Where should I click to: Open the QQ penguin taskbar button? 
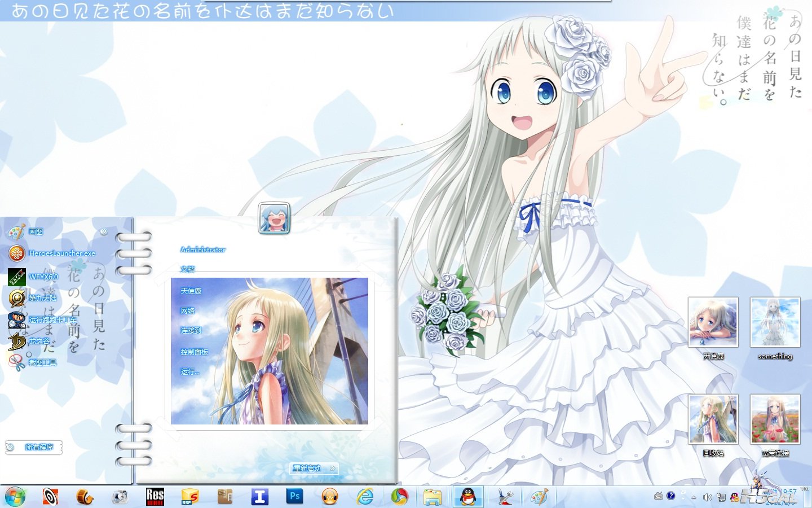[468, 497]
